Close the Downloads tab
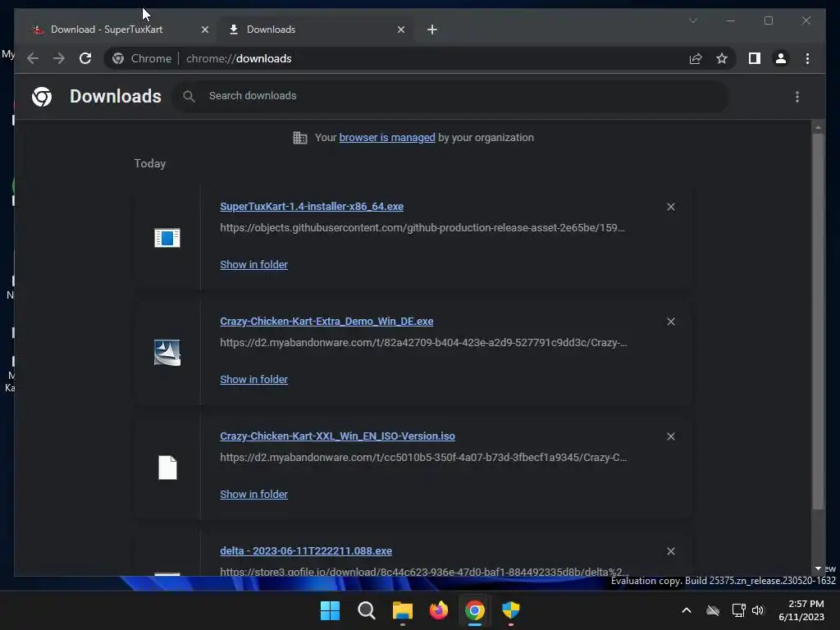 (400, 30)
